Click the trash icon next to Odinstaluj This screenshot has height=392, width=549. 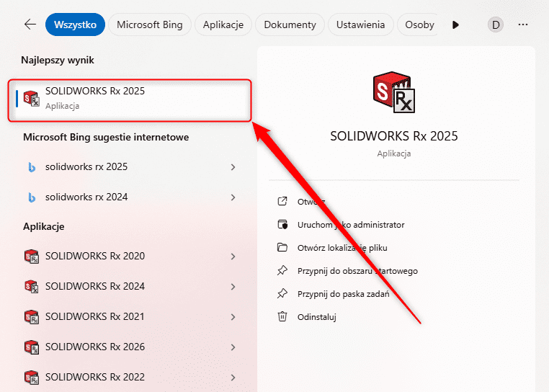(282, 317)
